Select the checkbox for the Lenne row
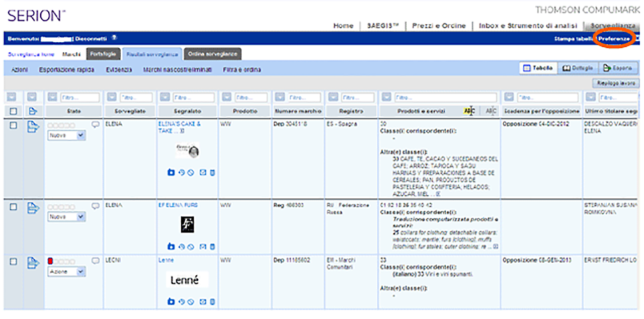Image resolution: width=644 pixels, height=319 pixels. point(14,262)
